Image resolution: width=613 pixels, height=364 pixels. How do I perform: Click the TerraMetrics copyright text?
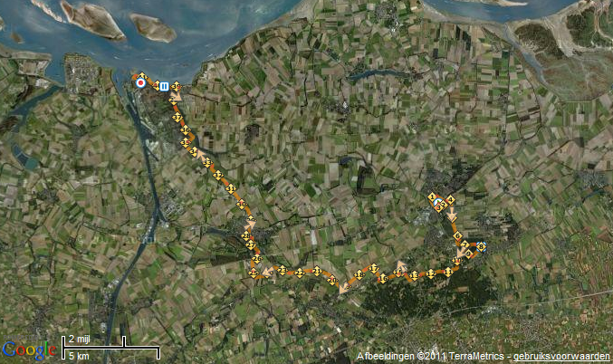[430, 356]
